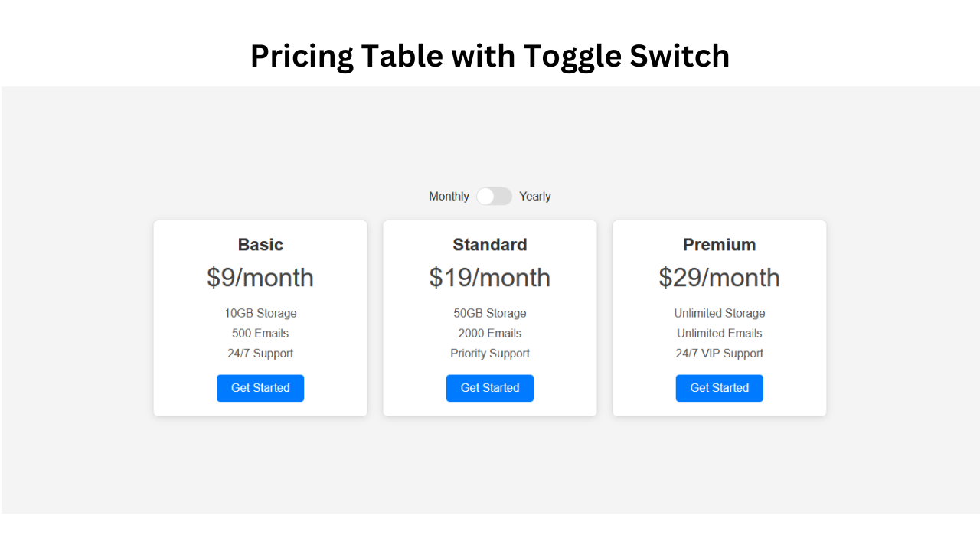Click the Basic plan title
The width and height of the screenshot is (980, 551).
tap(260, 244)
